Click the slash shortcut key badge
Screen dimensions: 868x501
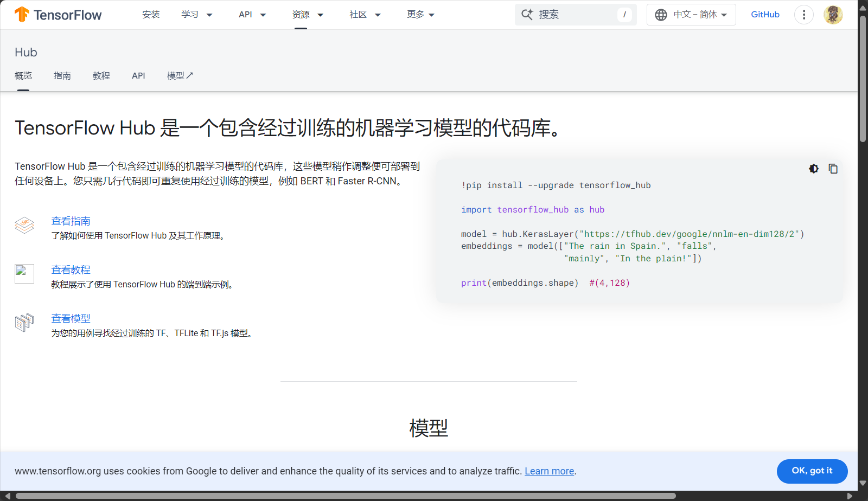tap(624, 15)
